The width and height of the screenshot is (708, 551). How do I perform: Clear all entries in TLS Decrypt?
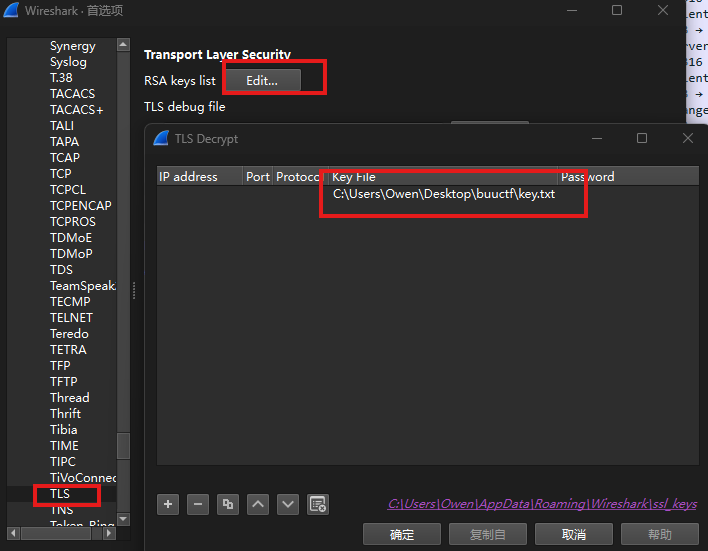point(318,504)
